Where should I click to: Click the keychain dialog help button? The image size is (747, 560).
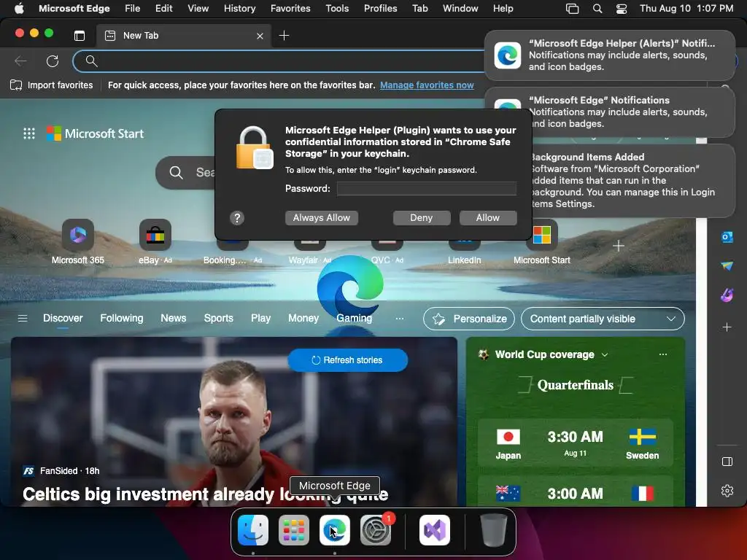click(x=237, y=218)
